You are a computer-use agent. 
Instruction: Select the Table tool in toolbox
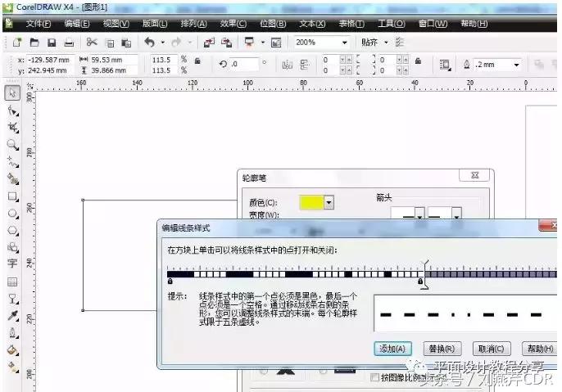pos(12,282)
